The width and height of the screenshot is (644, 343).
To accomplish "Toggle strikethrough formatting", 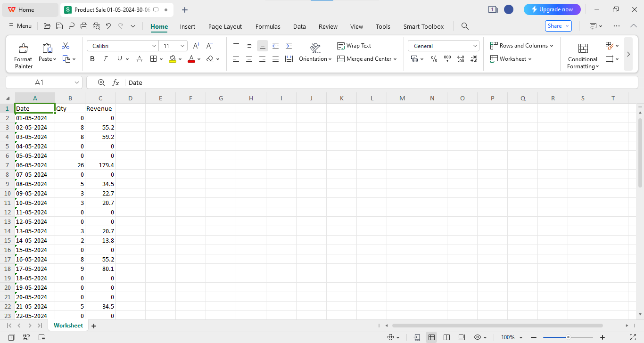I will click(140, 59).
